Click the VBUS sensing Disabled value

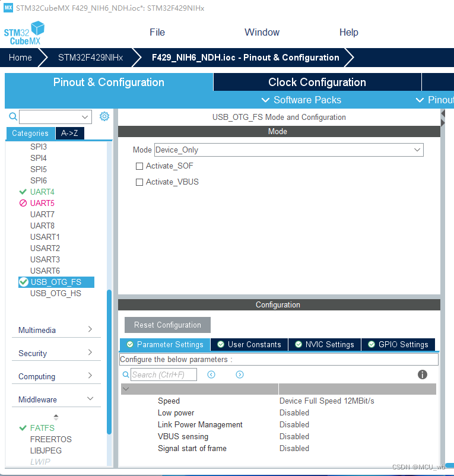(294, 437)
